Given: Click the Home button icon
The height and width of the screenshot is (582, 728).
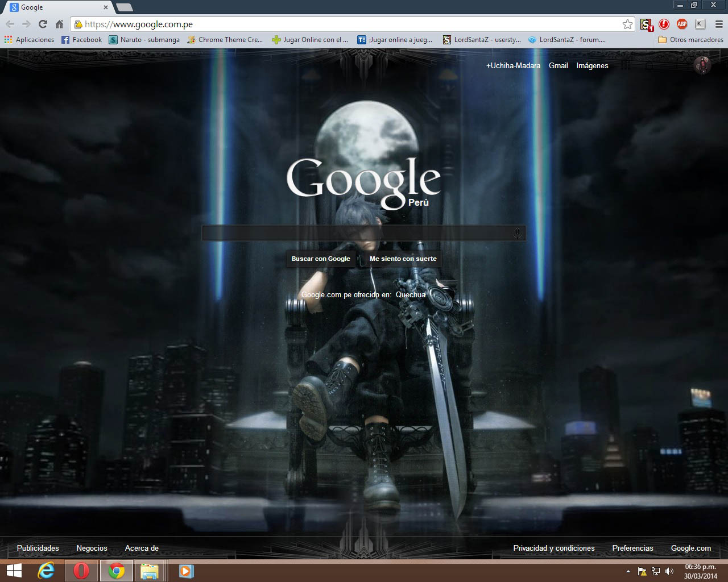Looking at the screenshot, I should point(59,25).
